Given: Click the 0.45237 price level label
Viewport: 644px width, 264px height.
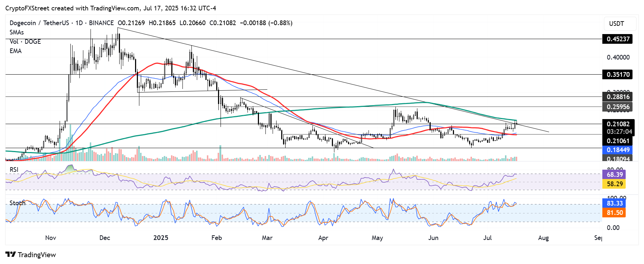Looking at the screenshot, I should pos(618,39).
